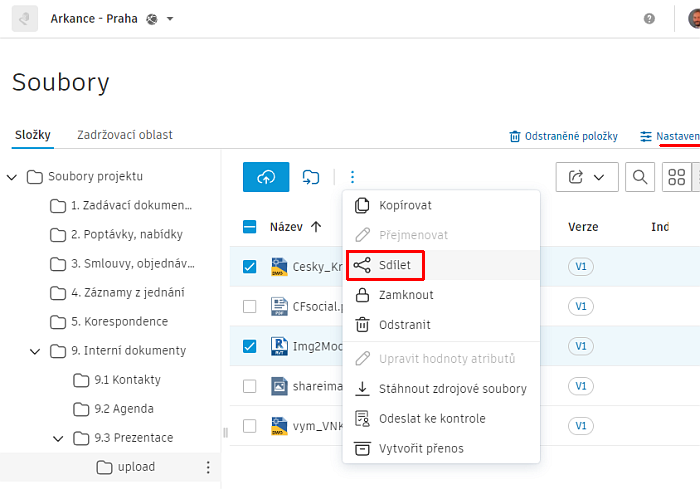Click the blue cloud upload button
The height and width of the screenshot is (489, 700).
click(x=266, y=177)
